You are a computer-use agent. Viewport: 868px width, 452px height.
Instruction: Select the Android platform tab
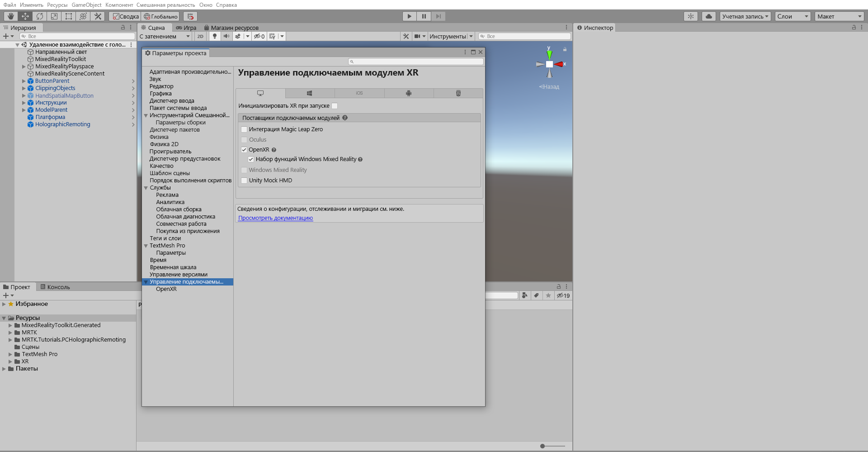pos(409,93)
